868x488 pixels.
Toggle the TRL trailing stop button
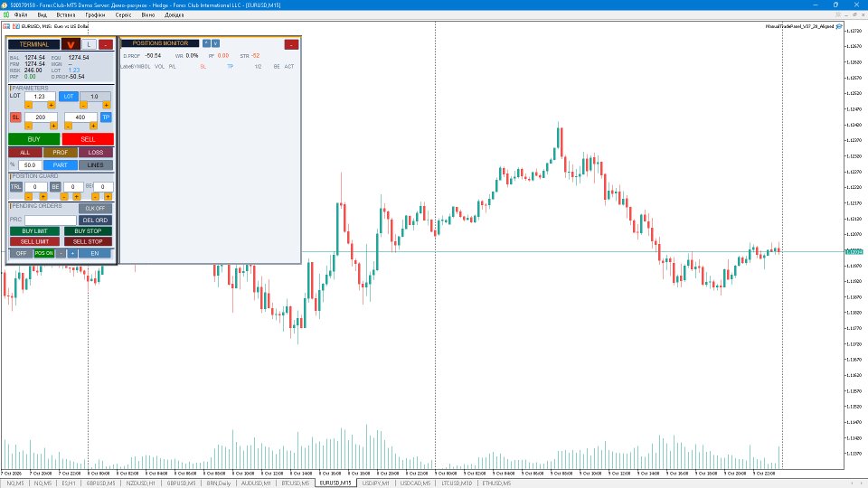click(16, 187)
